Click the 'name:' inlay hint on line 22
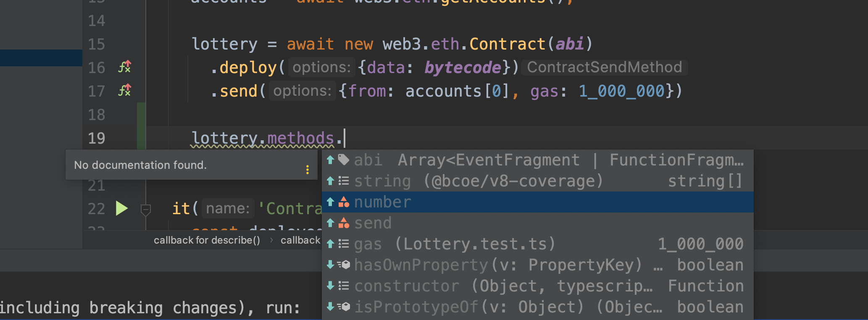The height and width of the screenshot is (320, 868). [228, 208]
